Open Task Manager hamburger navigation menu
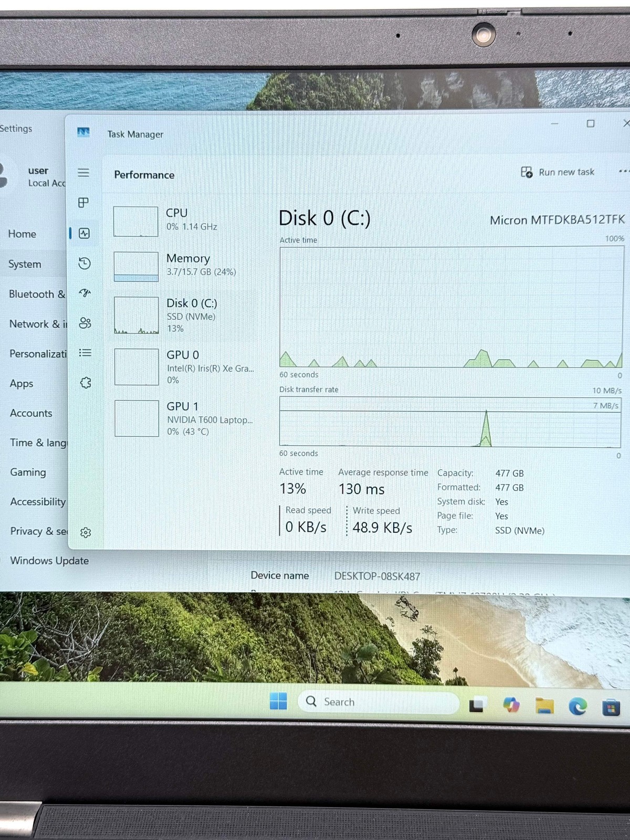 (x=83, y=172)
